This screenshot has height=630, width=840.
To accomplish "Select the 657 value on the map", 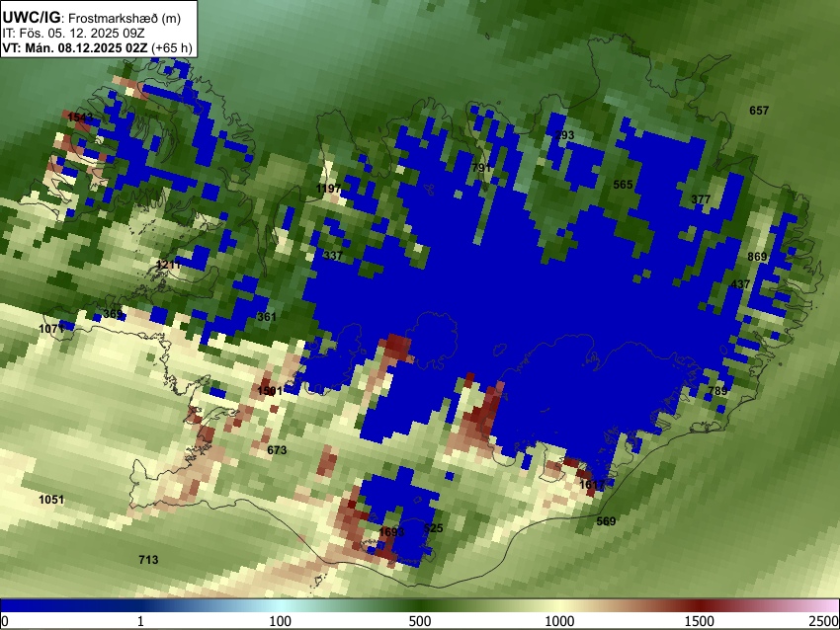I will tap(759, 111).
